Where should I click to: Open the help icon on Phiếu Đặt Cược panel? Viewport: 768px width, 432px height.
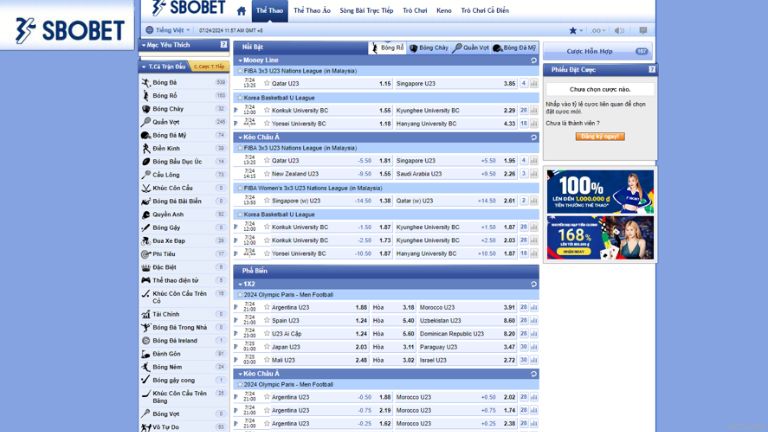(x=651, y=70)
